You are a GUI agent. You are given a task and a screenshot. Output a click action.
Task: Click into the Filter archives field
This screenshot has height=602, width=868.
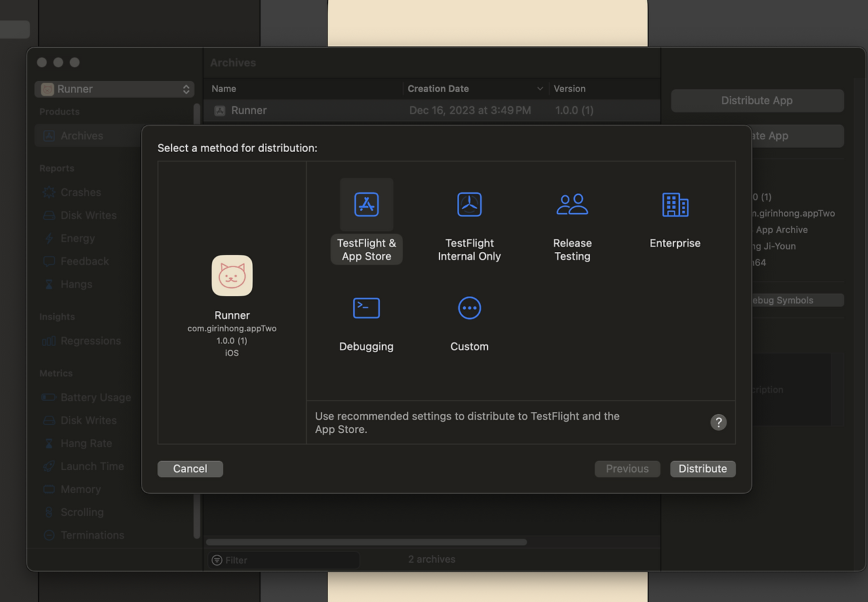pyautogui.click(x=283, y=560)
